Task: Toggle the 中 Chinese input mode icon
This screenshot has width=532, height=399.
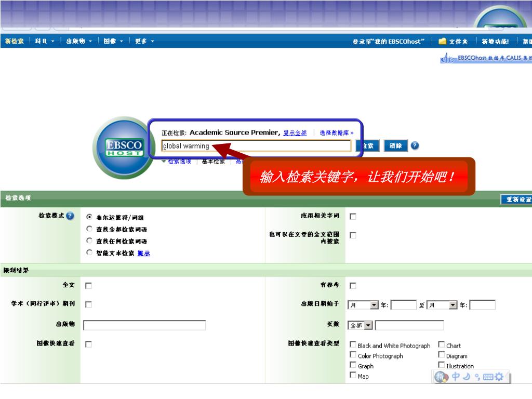Action: [x=456, y=376]
